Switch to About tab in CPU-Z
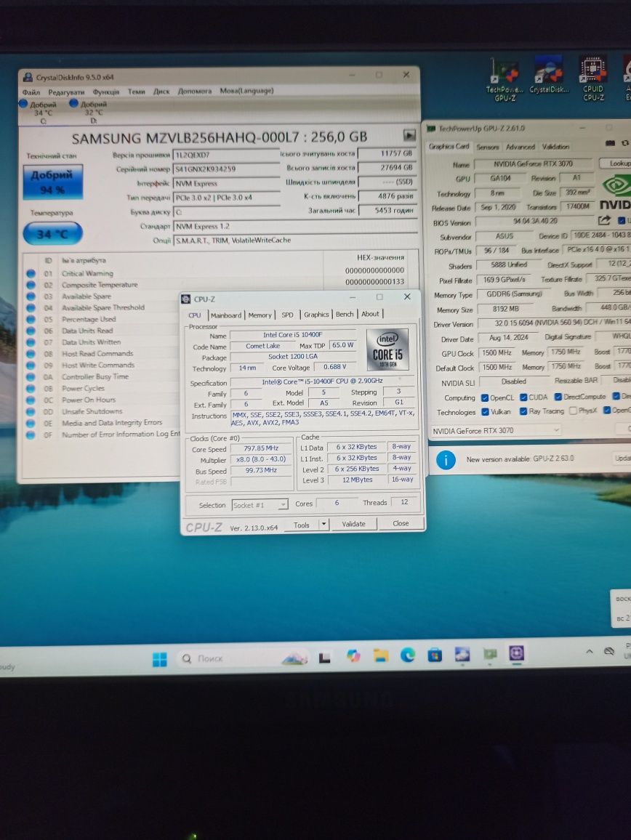Screen dimensions: 631x840 pyautogui.click(x=370, y=314)
